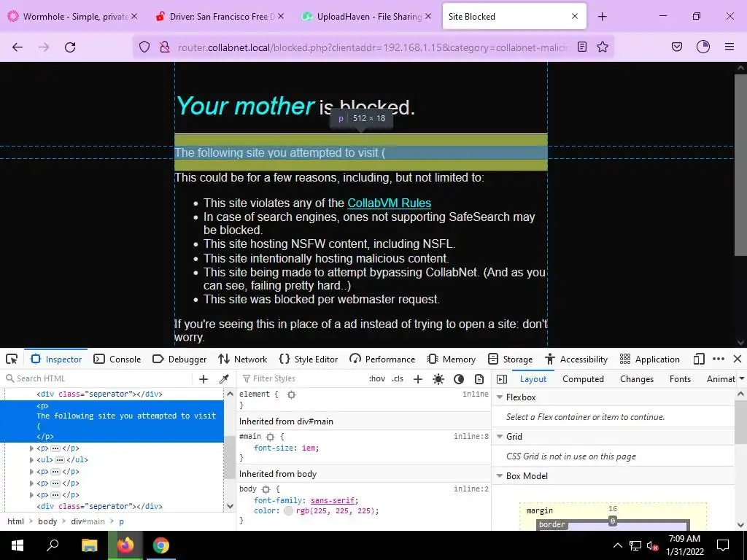747x560 pixels.
Task: Toggle the :hov pseudo-class panel
Action: tap(377, 378)
